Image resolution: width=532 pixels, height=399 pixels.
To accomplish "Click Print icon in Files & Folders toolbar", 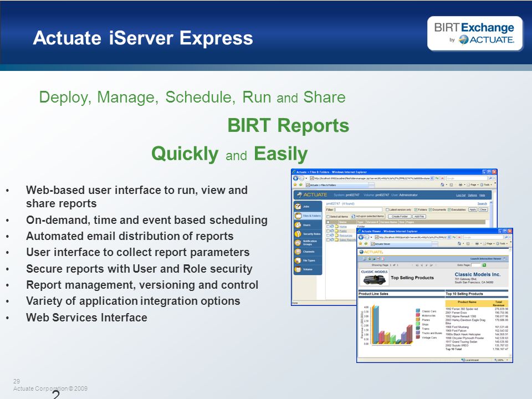I will click(461, 185).
